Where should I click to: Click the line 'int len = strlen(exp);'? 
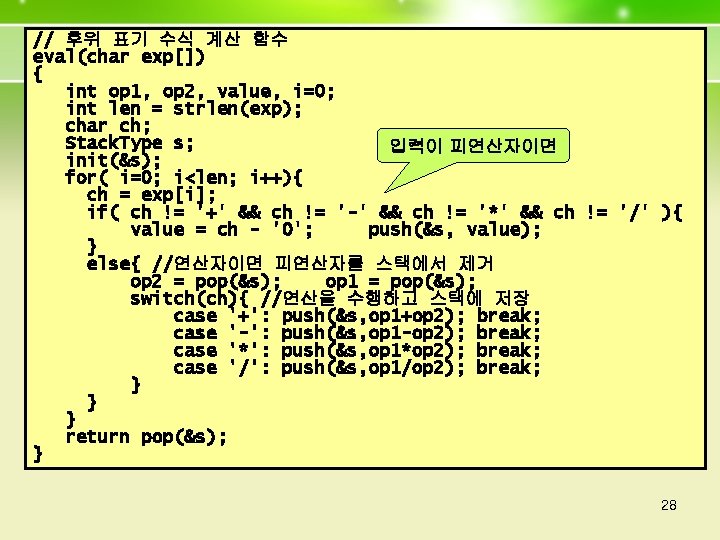click(x=184, y=109)
